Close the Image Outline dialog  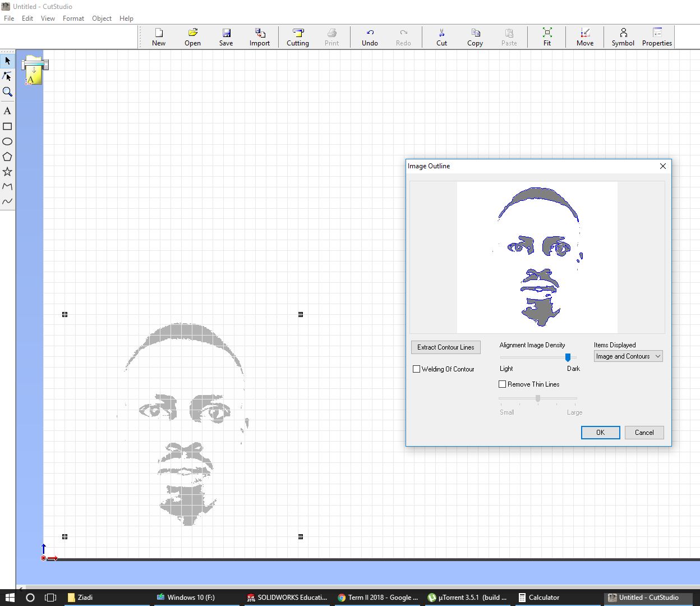coord(663,166)
